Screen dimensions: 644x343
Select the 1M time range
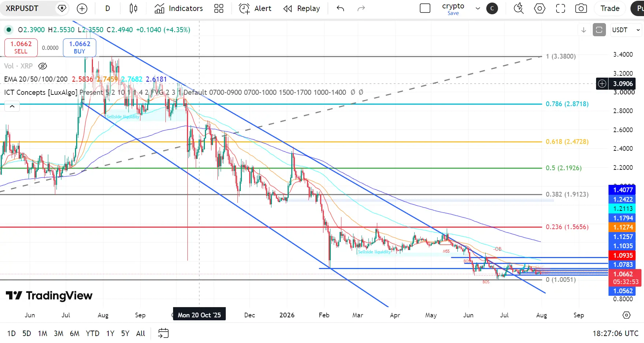click(42, 333)
